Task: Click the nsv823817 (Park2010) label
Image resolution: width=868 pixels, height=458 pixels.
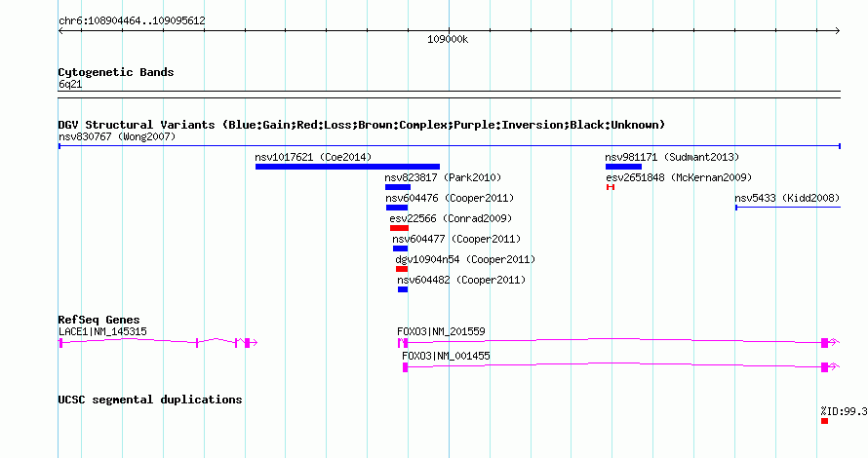Action: click(443, 177)
